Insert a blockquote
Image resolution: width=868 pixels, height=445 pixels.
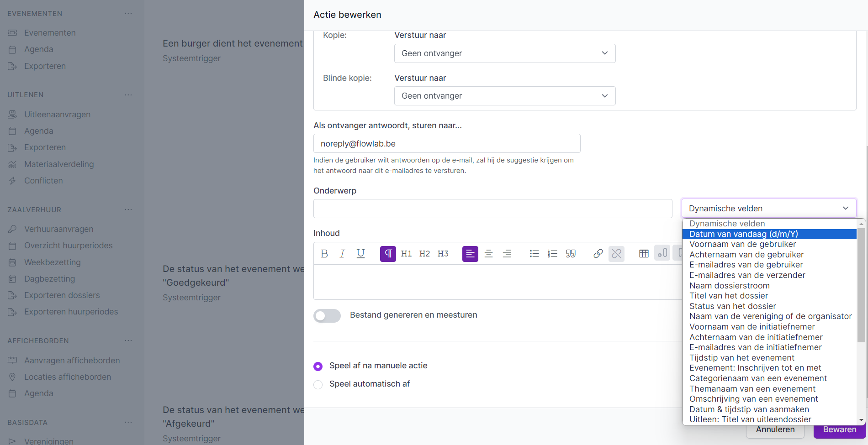pos(571,254)
